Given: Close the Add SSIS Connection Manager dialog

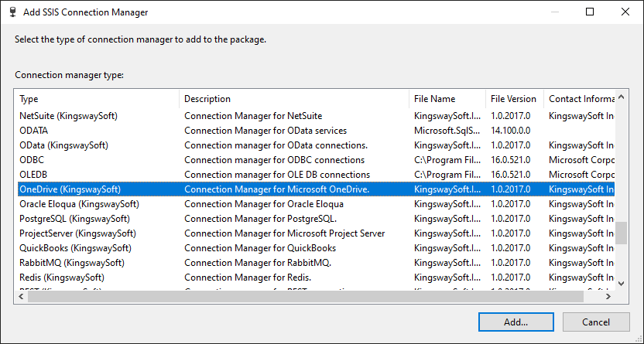Looking at the screenshot, I should [625, 12].
